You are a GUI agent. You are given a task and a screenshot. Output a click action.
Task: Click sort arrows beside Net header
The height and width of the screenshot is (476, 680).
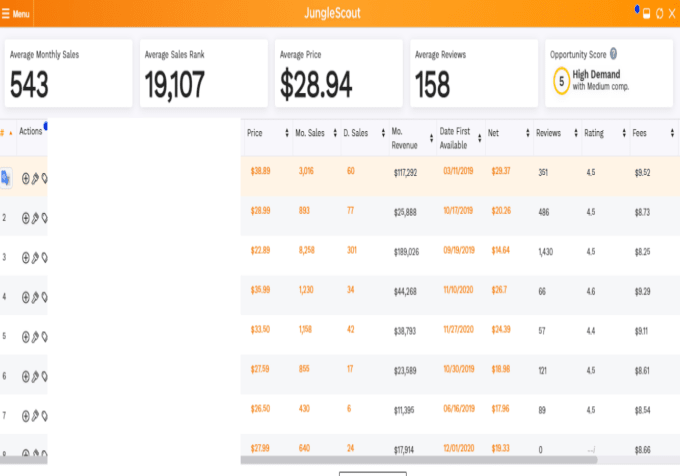527,133
